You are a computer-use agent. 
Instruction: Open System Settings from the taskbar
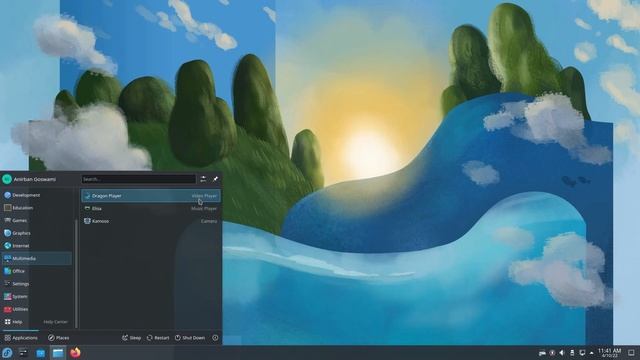[x=23, y=353]
